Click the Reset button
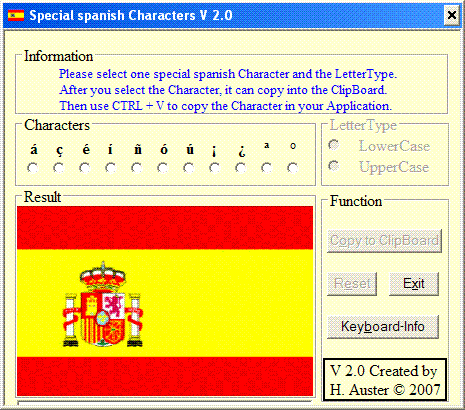The height and width of the screenshot is (410, 465). click(x=352, y=284)
